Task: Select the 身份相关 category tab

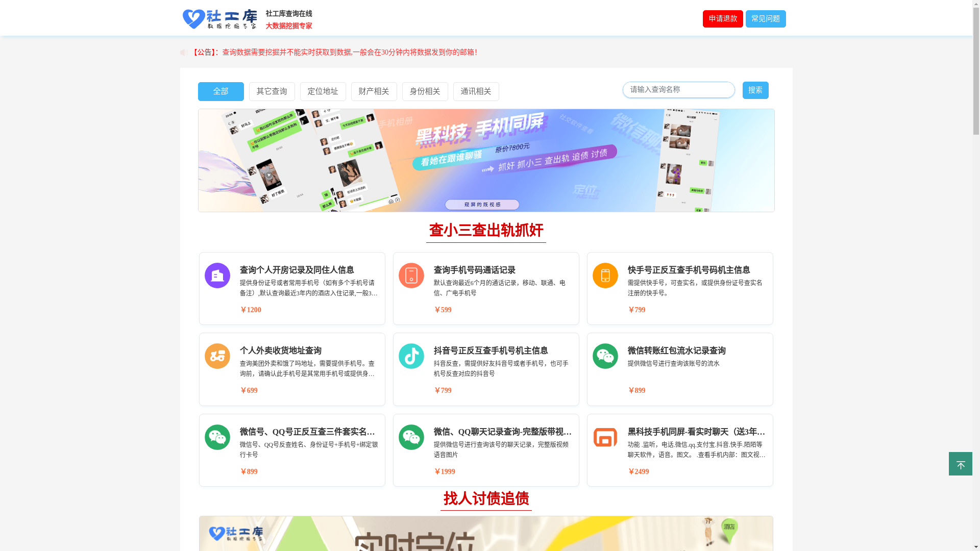Action: click(425, 91)
